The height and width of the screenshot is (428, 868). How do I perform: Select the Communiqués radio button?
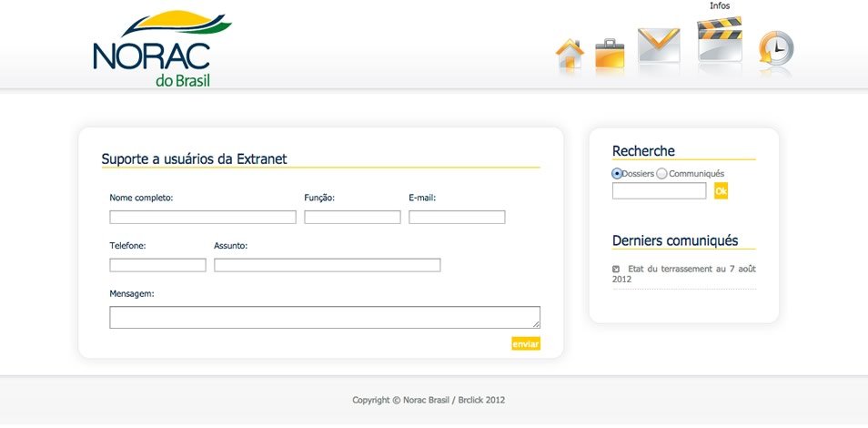tap(661, 174)
